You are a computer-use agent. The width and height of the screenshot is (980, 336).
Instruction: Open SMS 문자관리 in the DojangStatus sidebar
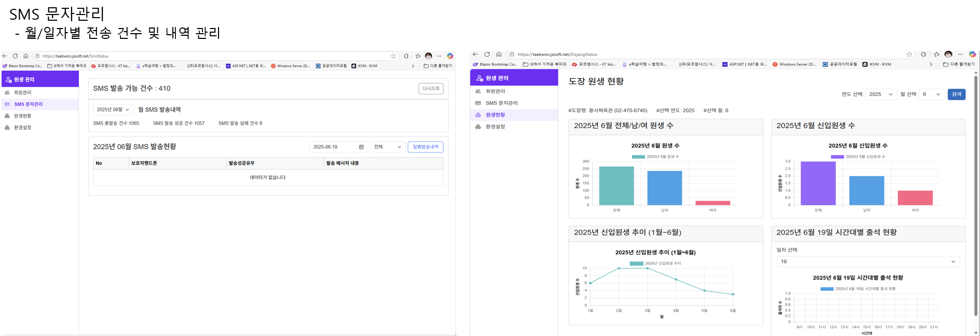click(x=514, y=103)
